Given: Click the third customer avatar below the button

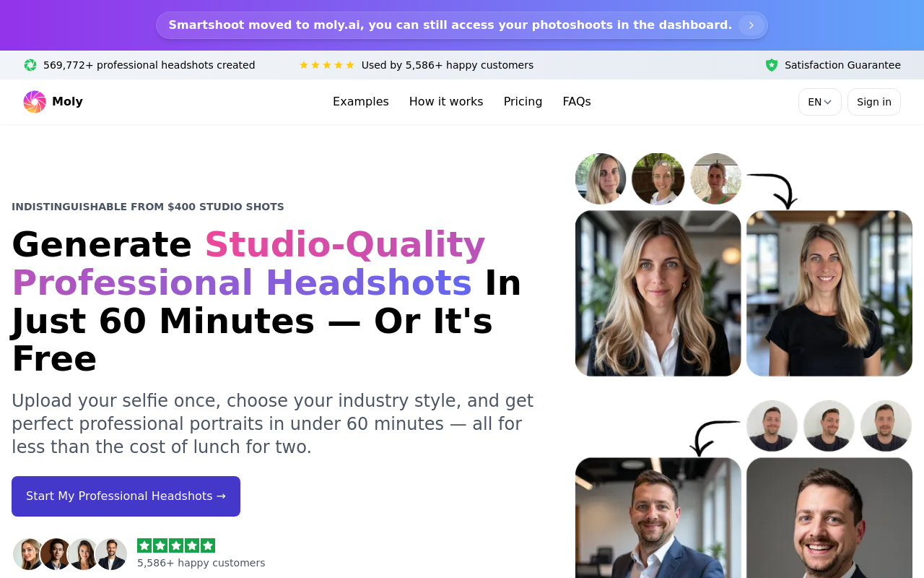Looking at the screenshot, I should click(x=84, y=554).
